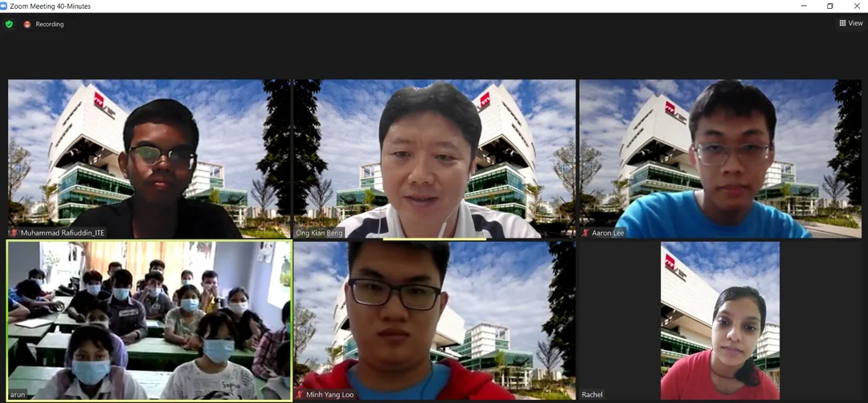Click the Ong Kian Beng name label

tap(319, 234)
